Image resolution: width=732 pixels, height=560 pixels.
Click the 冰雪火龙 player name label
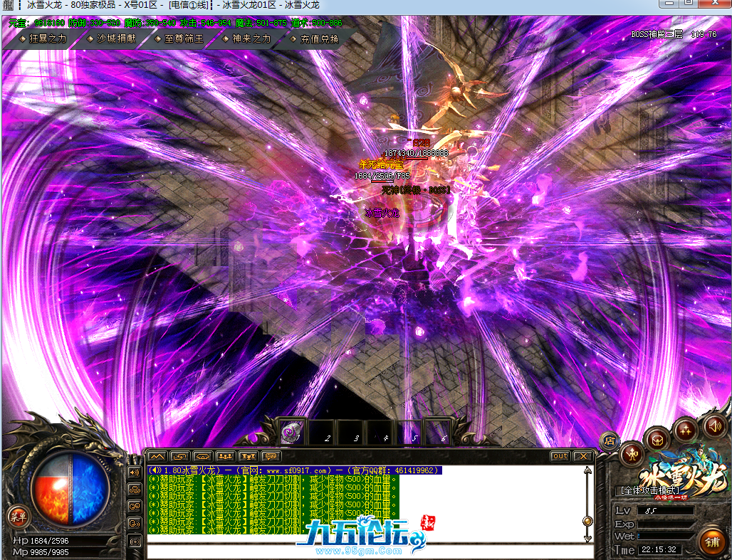point(382,213)
